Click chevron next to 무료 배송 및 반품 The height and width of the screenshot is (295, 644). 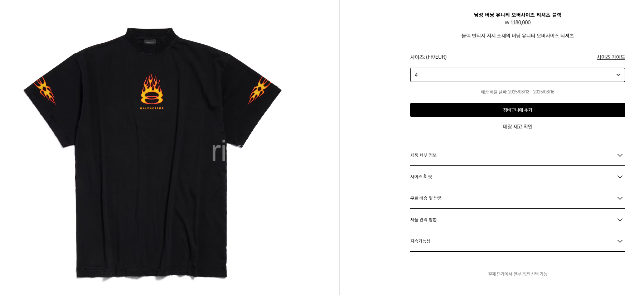pos(620,198)
